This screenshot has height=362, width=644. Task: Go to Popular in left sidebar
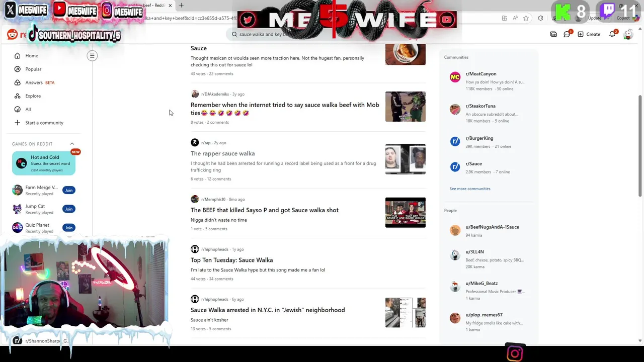pos(33,69)
